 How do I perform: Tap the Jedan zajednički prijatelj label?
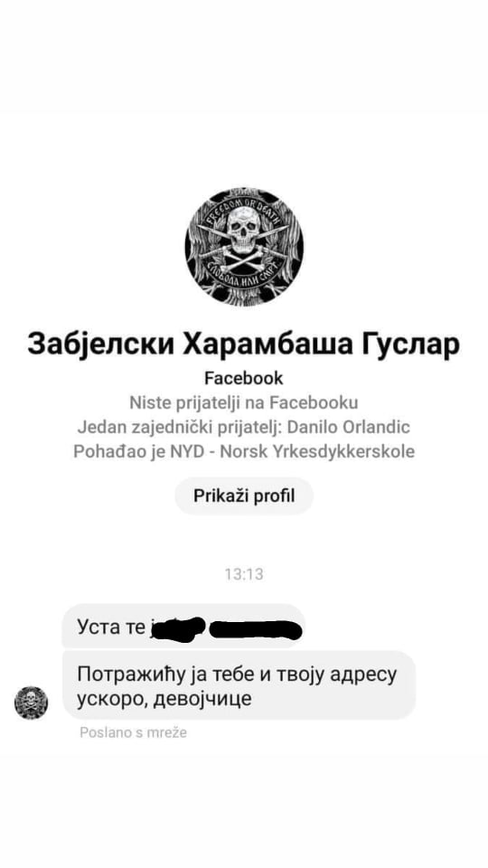(x=179, y=427)
